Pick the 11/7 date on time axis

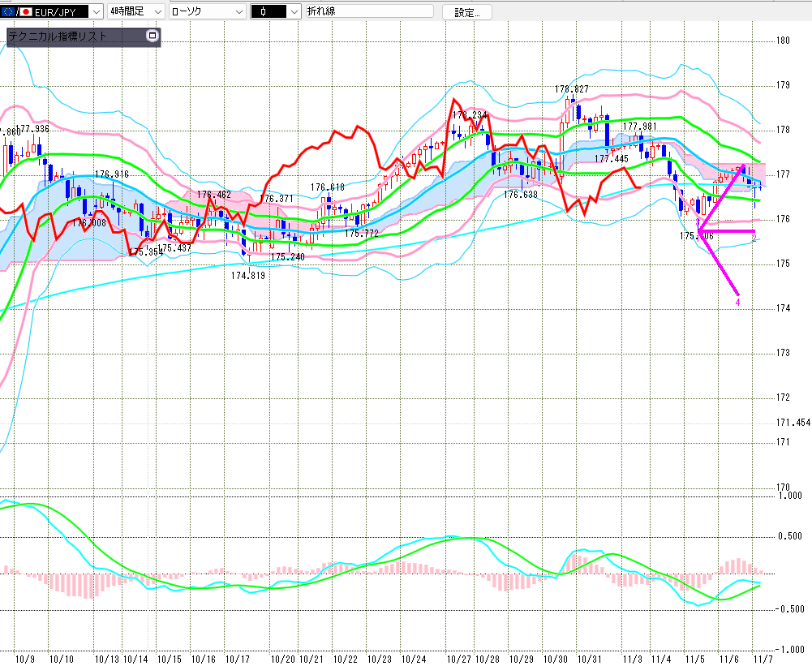[763, 660]
